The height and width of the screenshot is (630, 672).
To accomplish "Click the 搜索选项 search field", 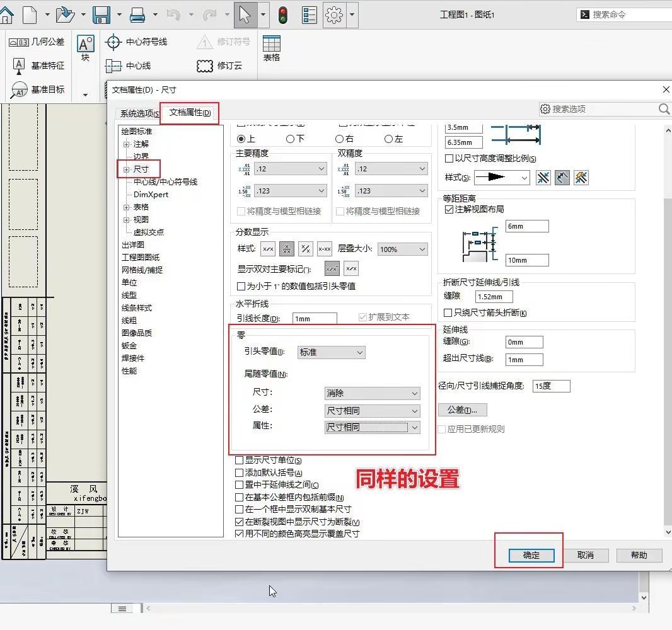I will [604, 109].
